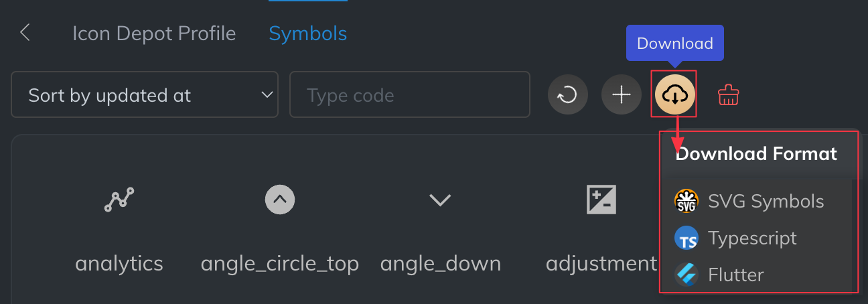Pick Flutter from the download formats

(735, 275)
